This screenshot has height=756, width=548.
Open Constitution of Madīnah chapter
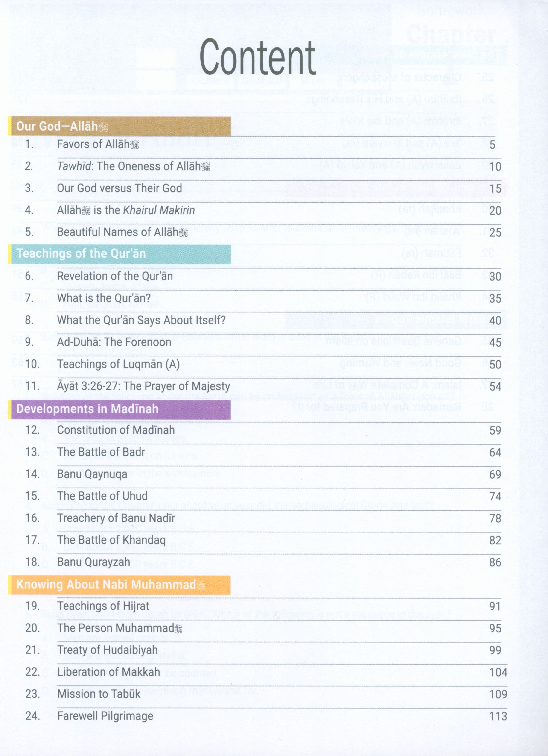[116, 430]
